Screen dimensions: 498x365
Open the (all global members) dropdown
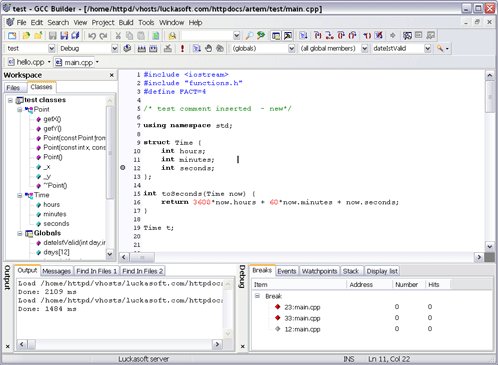pyautogui.click(x=365, y=49)
